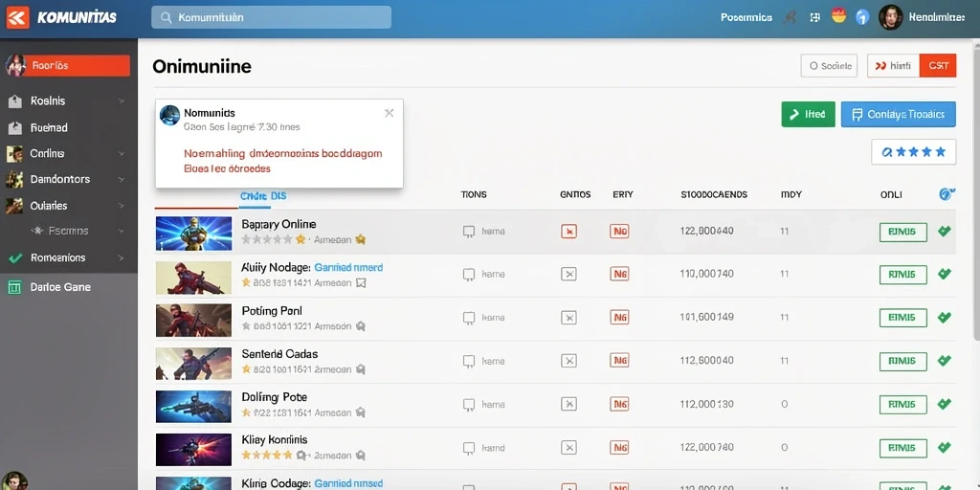The width and height of the screenshot is (980, 490).
Task: Click the RIMI5 button for Poting Penl
Action: click(902, 318)
